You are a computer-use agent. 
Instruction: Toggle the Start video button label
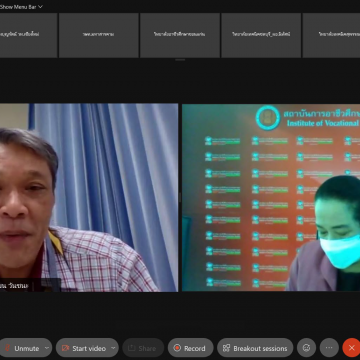point(89,348)
